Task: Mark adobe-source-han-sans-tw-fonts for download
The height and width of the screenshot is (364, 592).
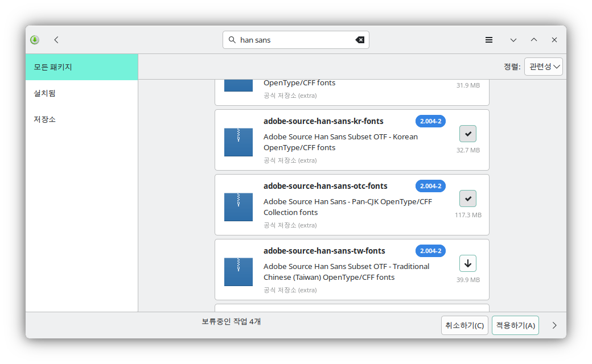Action: click(468, 263)
